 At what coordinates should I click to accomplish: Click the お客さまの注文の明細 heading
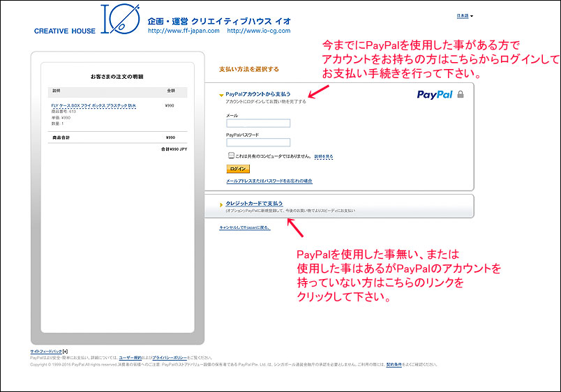(x=117, y=77)
